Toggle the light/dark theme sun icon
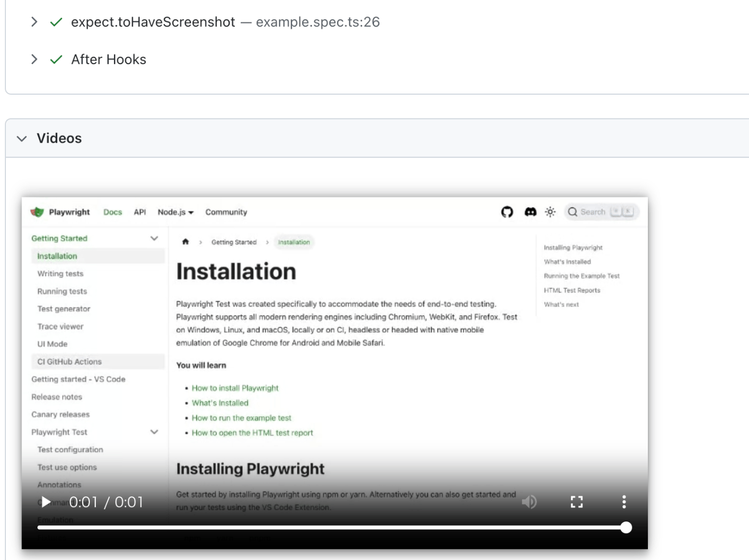This screenshot has height=560, width=749. 550,212
